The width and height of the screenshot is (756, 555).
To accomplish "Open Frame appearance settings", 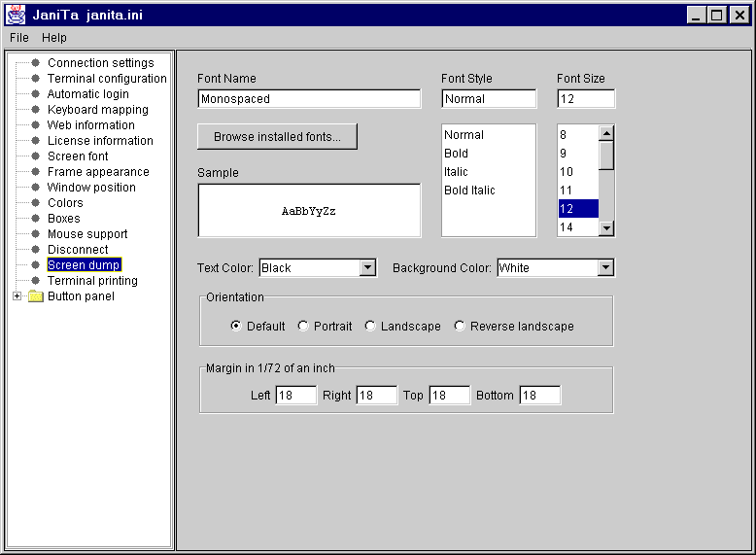I will click(x=98, y=172).
